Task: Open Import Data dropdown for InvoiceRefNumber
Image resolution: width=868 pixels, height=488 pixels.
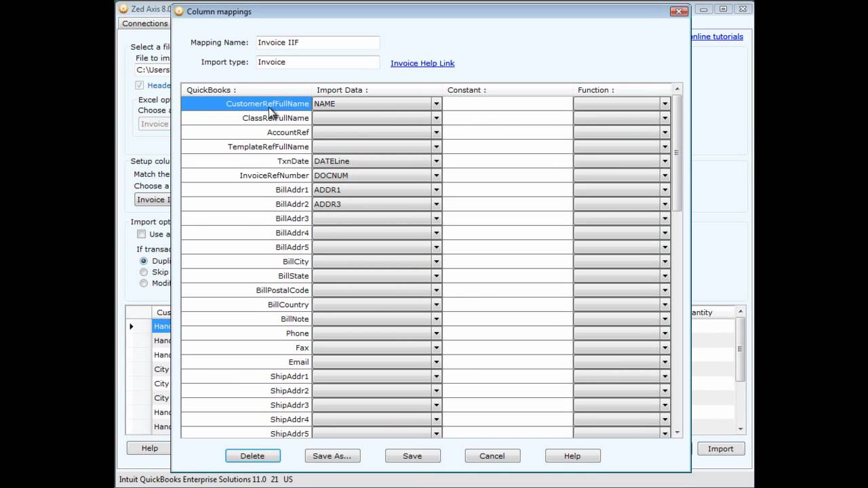Action: click(x=437, y=176)
